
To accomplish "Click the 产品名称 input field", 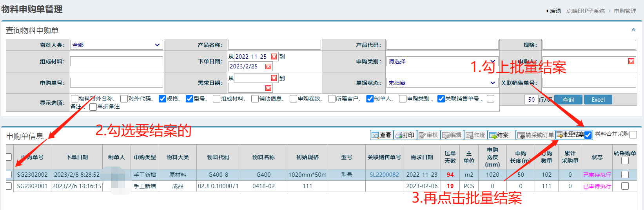I will click(274, 45).
